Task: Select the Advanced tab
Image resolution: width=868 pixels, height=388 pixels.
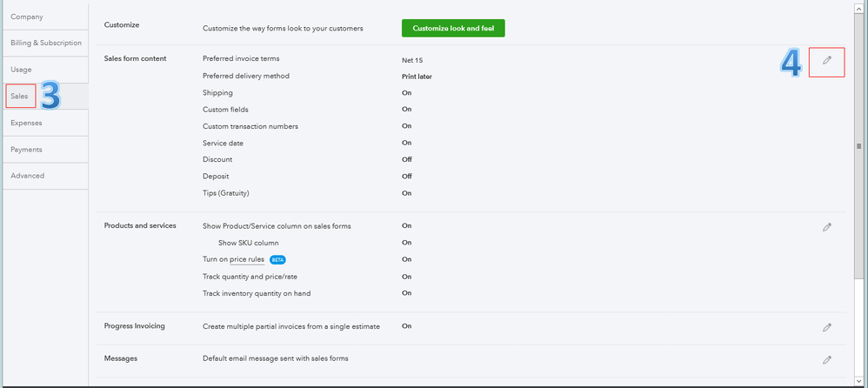Action: coord(28,176)
